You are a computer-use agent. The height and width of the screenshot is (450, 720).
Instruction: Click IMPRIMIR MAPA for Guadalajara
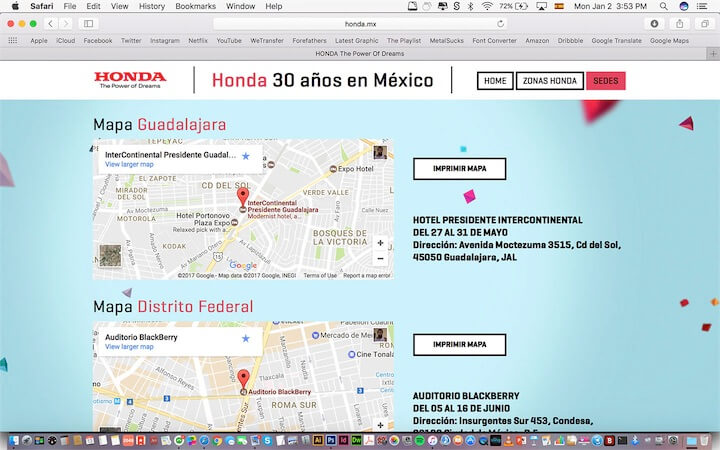pos(459,169)
